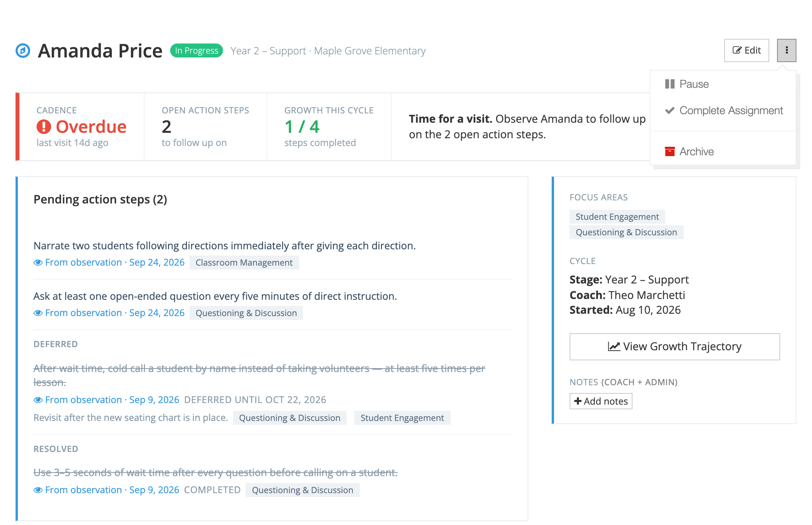Click the red Overdue alert icon

[x=44, y=127]
